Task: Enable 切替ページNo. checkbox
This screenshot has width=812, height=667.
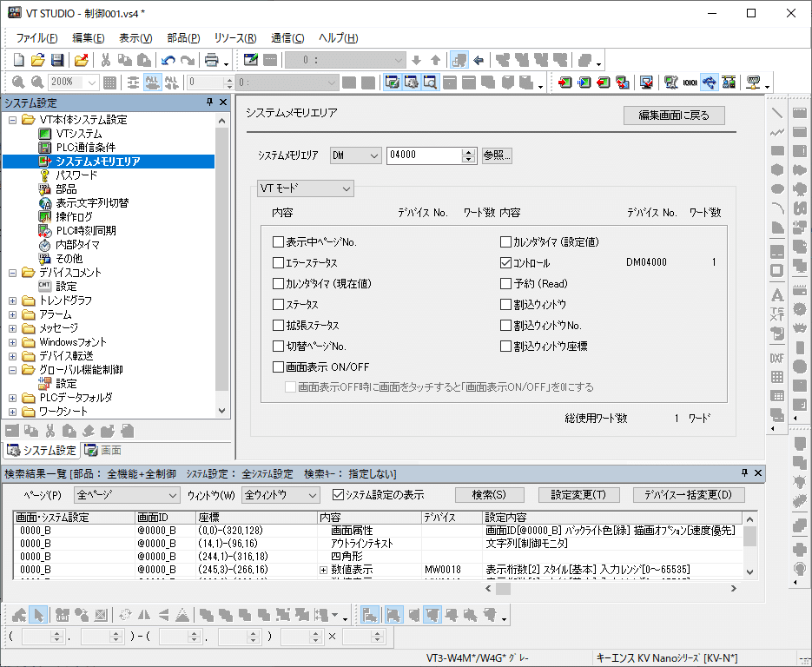Action: tap(278, 346)
